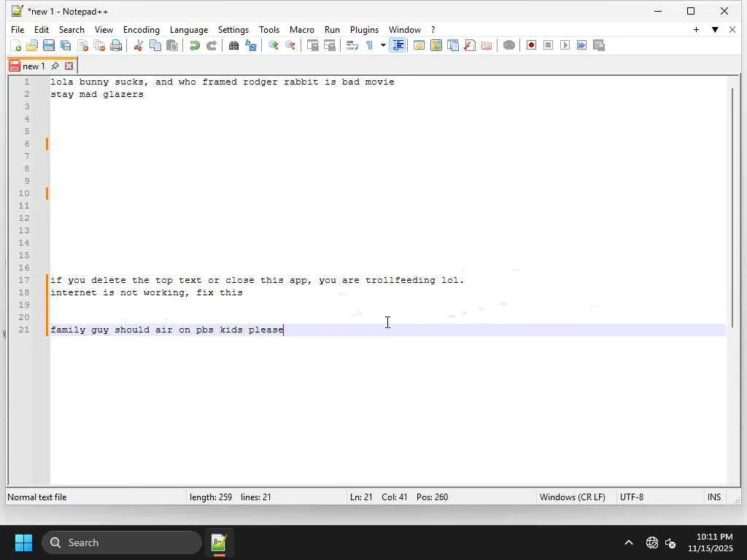Expand the system tray hidden icons chevron
747x560 pixels.
pos(628,542)
